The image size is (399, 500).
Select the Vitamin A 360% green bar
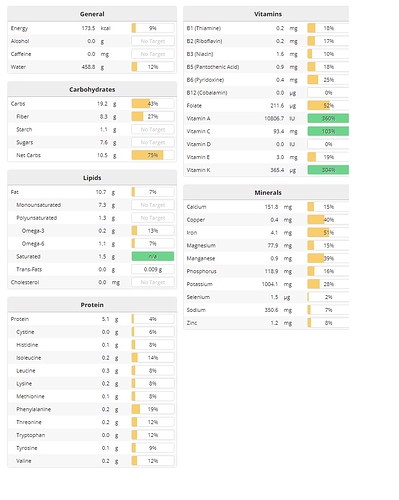pyautogui.click(x=328, y=118)
